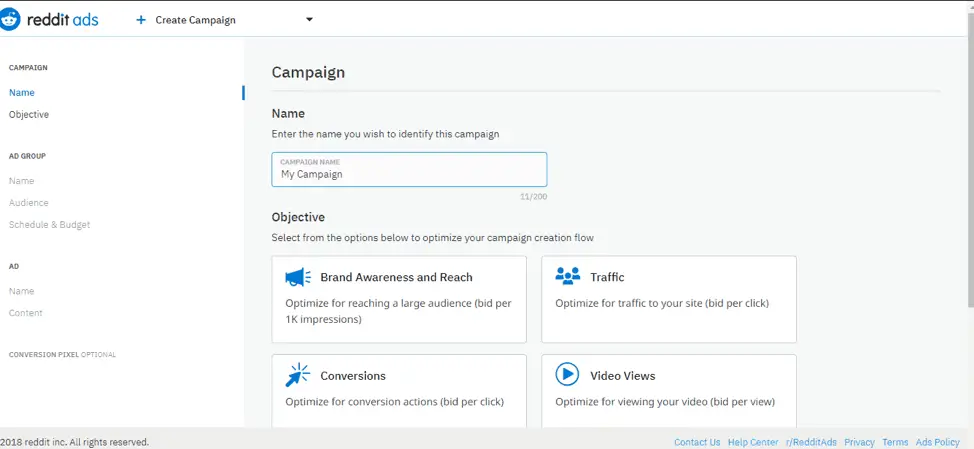Select Audience under Ad Group
Screen dimensions: 974x449
click(x=29, y=202)
